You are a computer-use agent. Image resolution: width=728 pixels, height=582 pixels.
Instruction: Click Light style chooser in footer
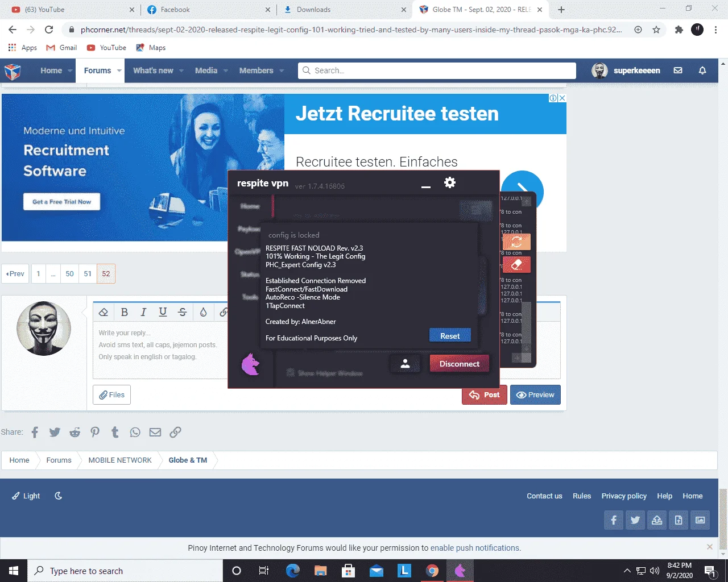26,496
